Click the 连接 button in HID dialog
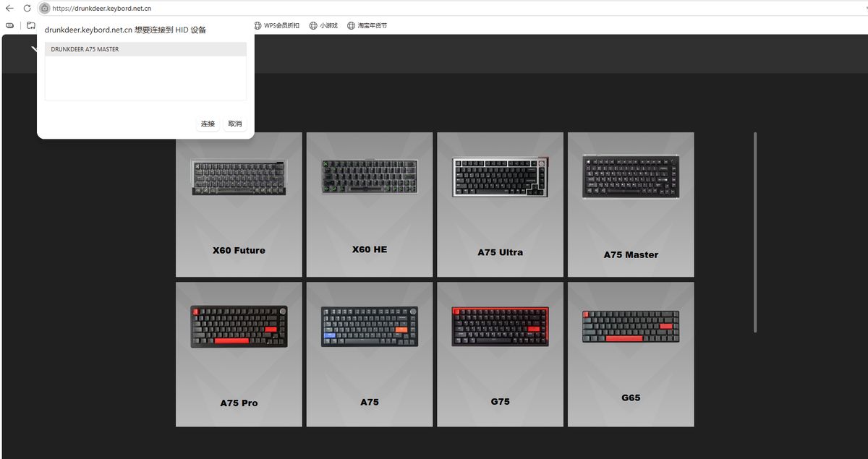 pos(208,124)
